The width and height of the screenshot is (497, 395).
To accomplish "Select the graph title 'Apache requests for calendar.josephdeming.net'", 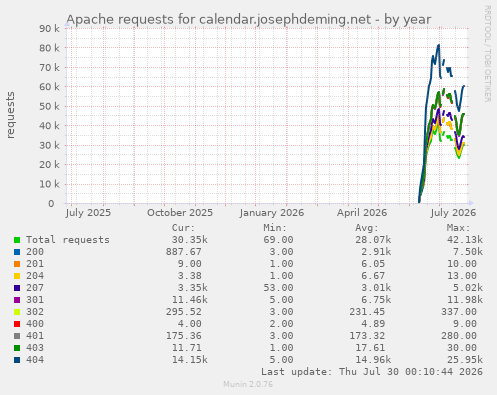I will (x=219, y=20).
